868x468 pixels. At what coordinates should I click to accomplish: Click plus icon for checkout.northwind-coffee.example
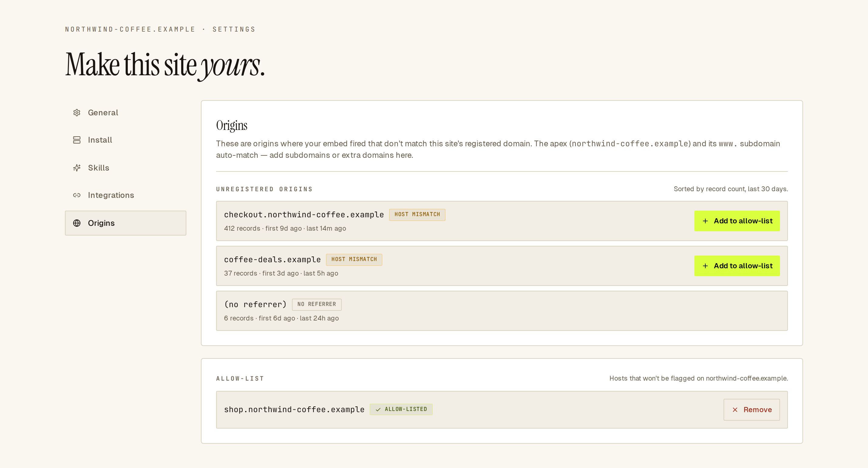tap(705, 221)
